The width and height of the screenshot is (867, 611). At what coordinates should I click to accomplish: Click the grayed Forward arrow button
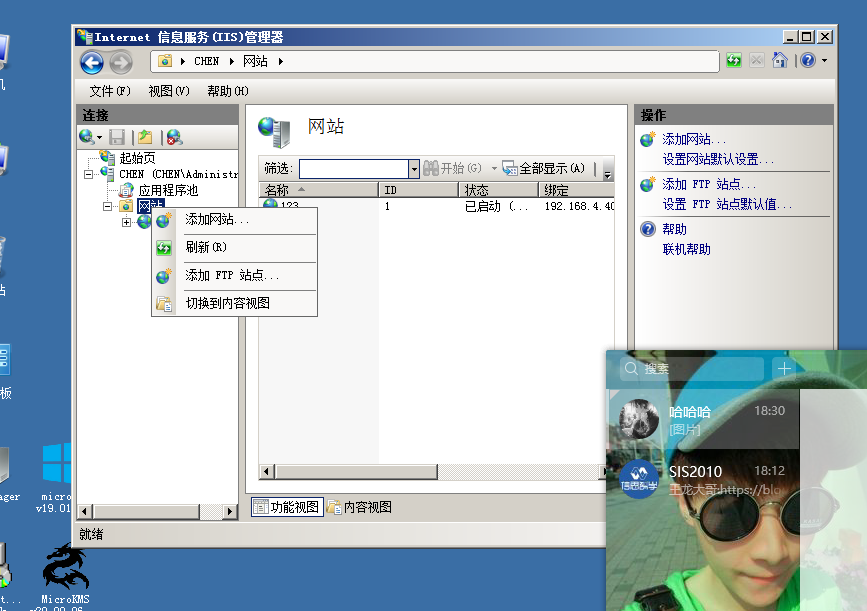pyautogui.click(x=121, y=62)
